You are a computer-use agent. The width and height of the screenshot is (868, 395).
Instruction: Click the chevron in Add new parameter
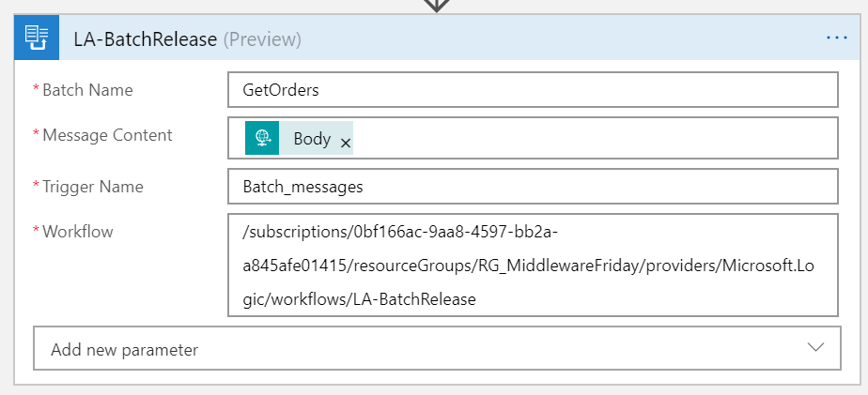pos(815,347)
